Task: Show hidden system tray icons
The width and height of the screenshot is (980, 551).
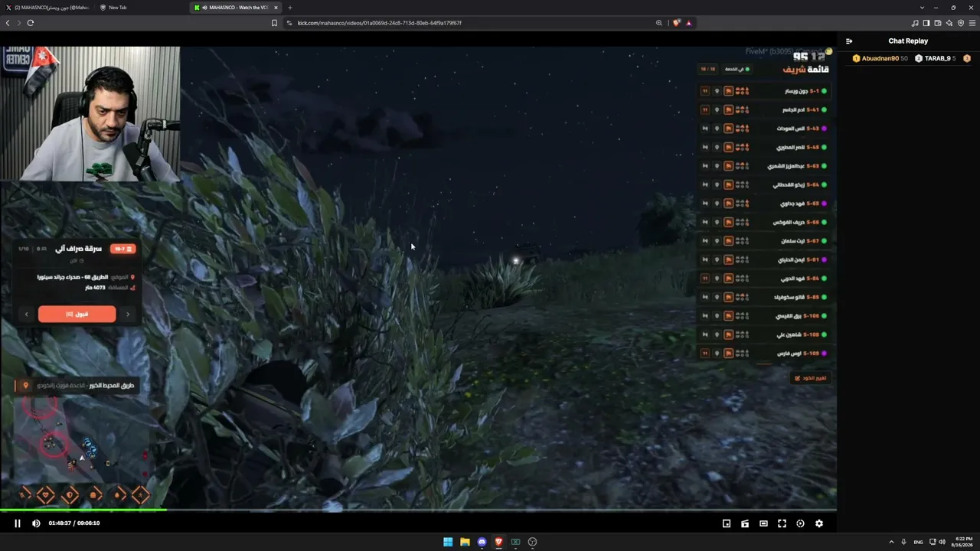Action: [892, 542]
